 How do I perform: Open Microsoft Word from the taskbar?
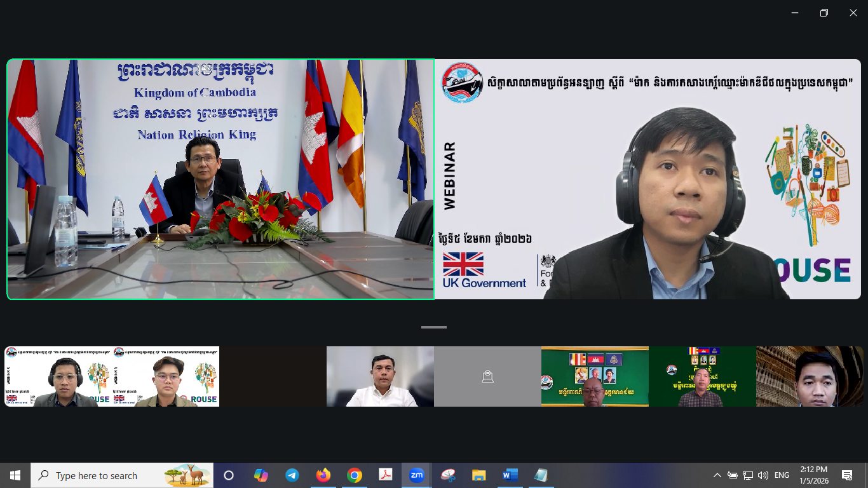510,475
